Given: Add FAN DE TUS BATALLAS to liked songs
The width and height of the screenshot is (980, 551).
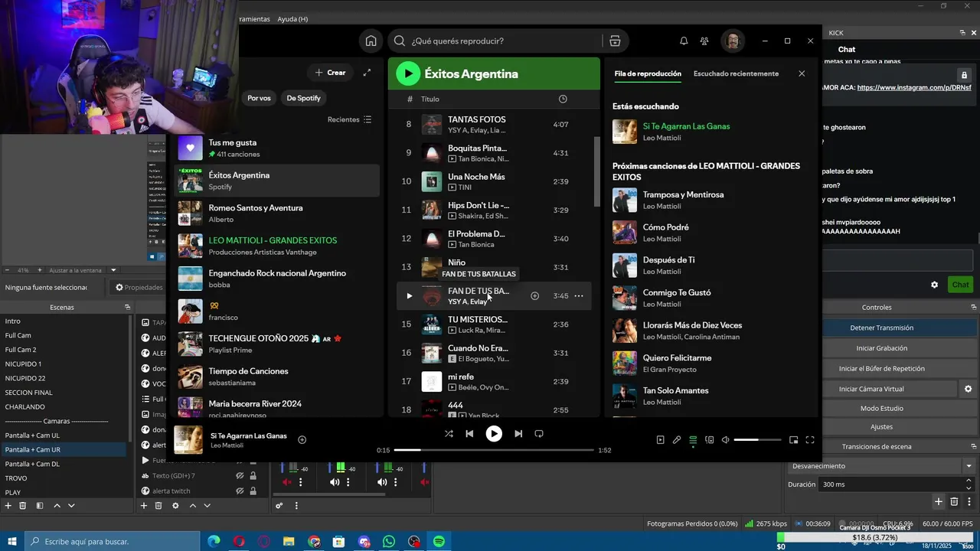Looking at the screenshot, I should tap(535, 295).
